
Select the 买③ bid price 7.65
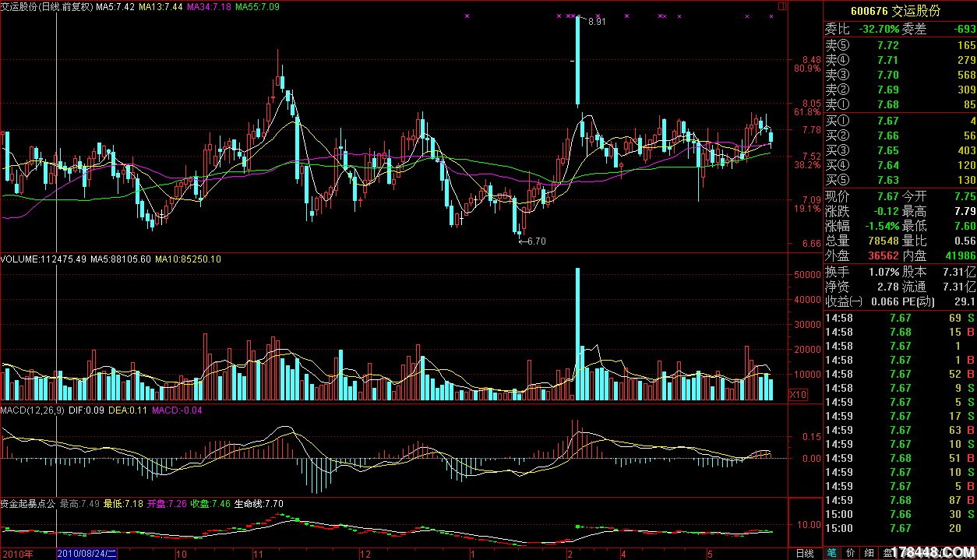[x=888, y=150]
